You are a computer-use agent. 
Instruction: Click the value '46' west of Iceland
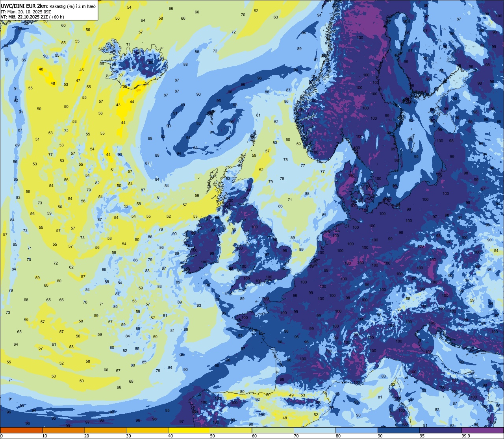(x=82, y=70)
